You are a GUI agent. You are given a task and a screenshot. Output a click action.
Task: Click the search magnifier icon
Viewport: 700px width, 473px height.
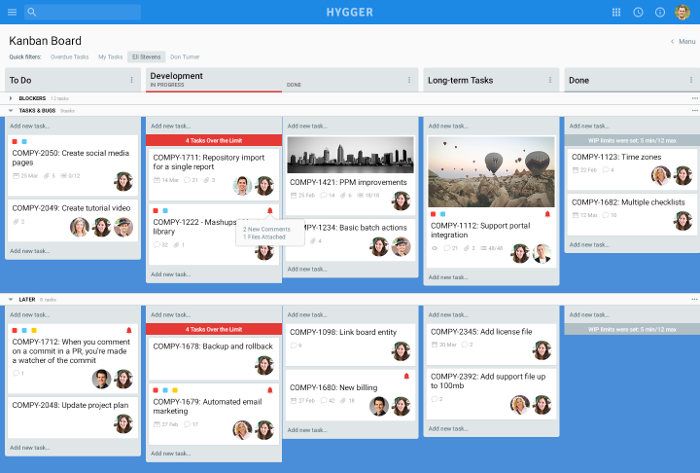pyautogui.click(x=32, y=12)
